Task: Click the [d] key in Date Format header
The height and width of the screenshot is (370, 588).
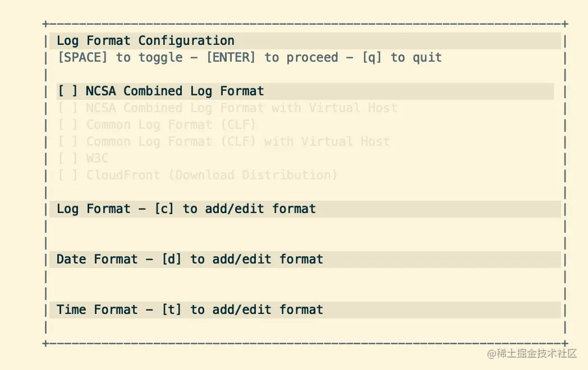Action: click(172, 260)
